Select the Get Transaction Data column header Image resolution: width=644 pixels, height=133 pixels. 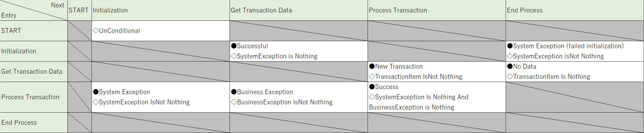(299, 10)
